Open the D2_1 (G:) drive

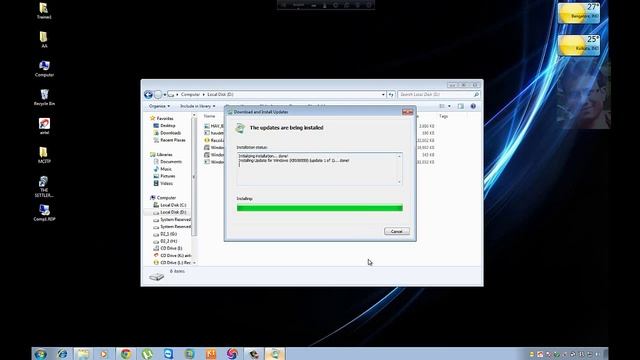[169, 234]
